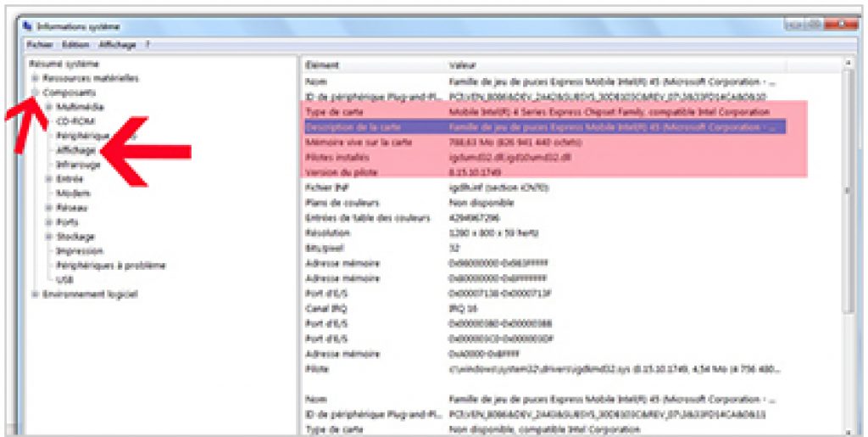Expand the Stockage branch
The image size is (868, 437).
tap(49, 237)
